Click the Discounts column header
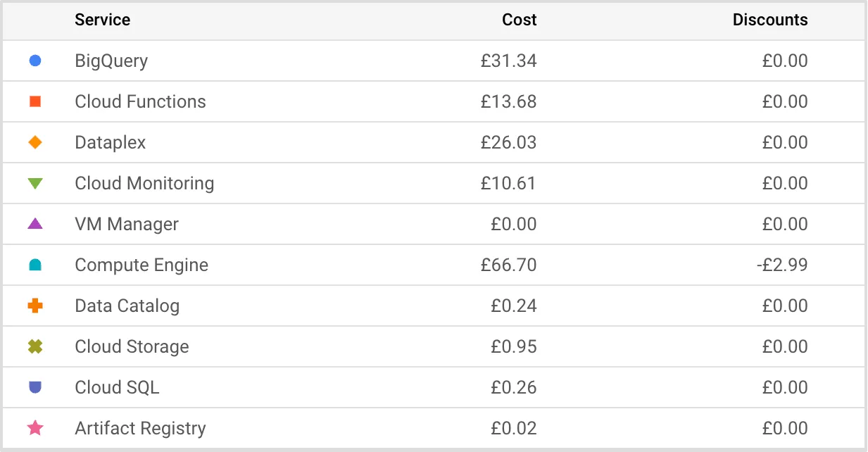Viewport: 868px width, 452px height. (770, 20)
